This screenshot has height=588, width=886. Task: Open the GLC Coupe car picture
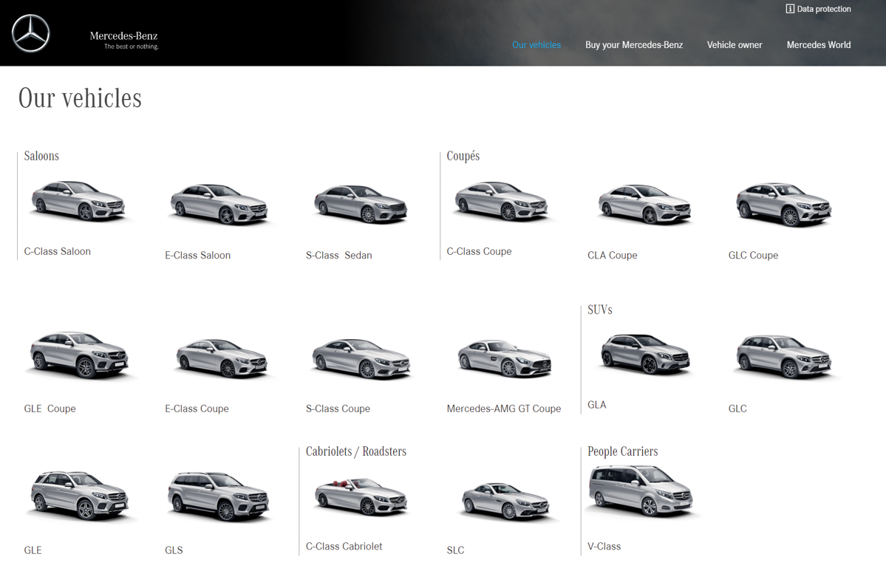pyautogui.click(x=783, y=205)
